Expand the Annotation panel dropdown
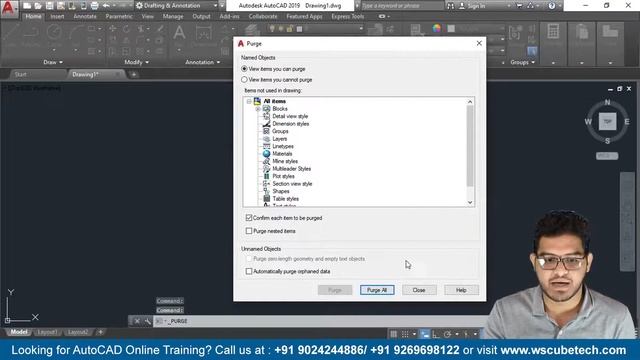The height and width of the screenshot is (360, 640). pyautogui.click(x=202, y=62)
